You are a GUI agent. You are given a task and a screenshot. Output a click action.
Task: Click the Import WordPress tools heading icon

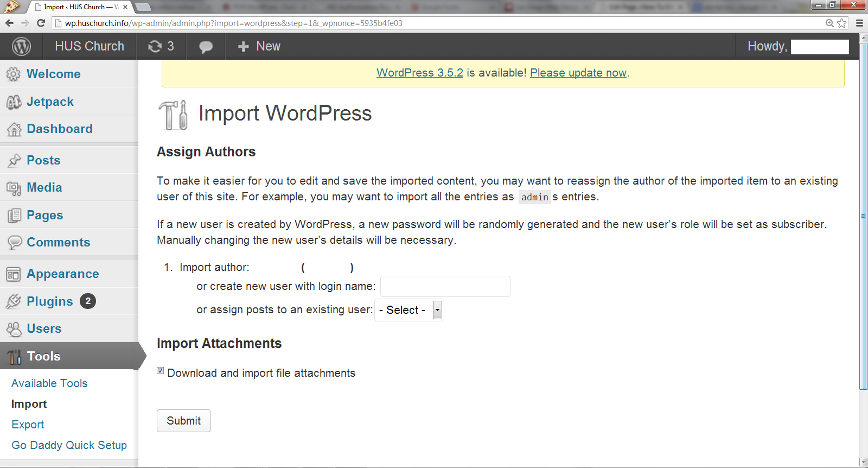173,115
